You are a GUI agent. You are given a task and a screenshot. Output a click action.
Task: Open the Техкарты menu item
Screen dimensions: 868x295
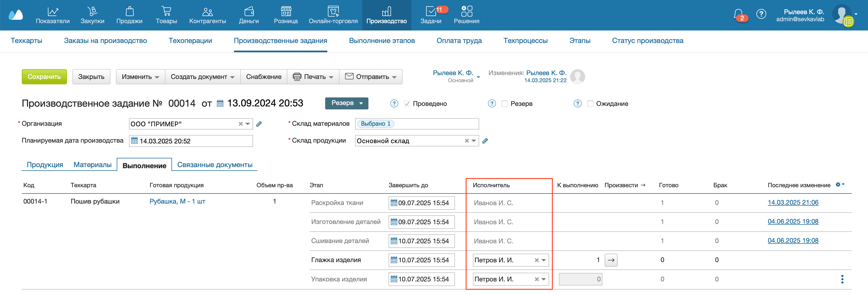pos(27,41)
